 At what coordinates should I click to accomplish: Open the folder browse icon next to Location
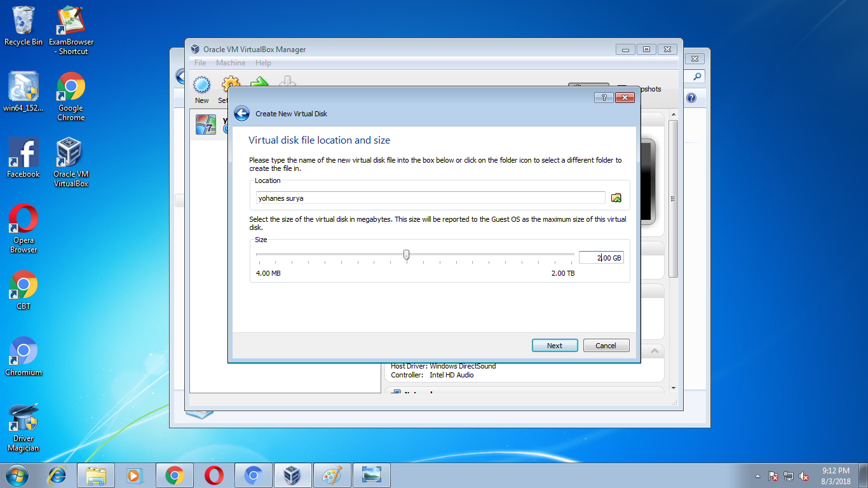pos(616,198)
